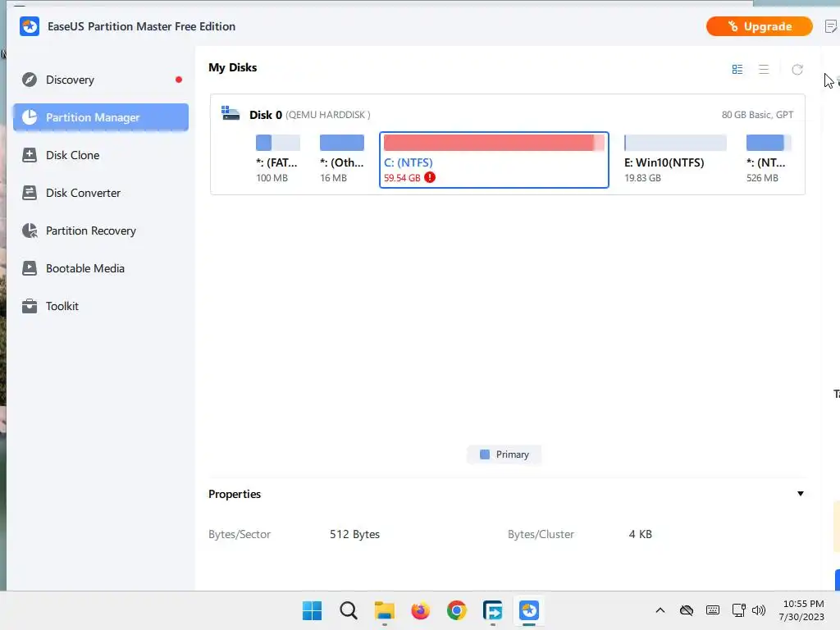The width and height of the screenshot is (840, 630).
Task: Click the '80 GB Basic, GPT' label
Action: pyautogui.click(x=757, y=115)
